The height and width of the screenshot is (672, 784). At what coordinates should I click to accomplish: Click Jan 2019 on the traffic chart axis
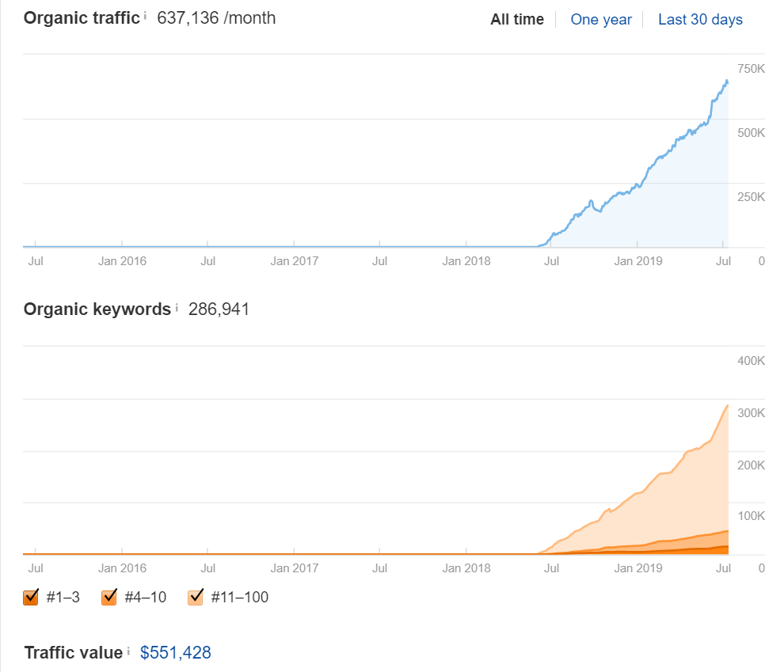point(638,261)
